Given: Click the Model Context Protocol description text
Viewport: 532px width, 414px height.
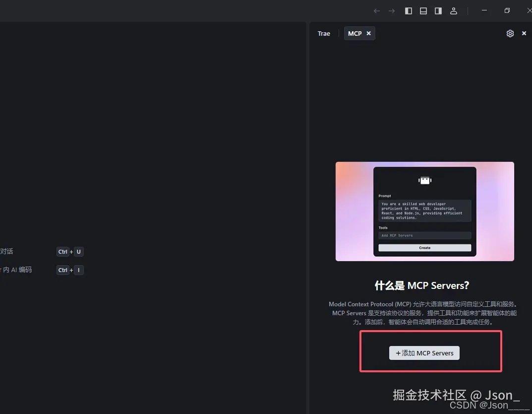Looking at the screenshot, I should click(424, 313).
